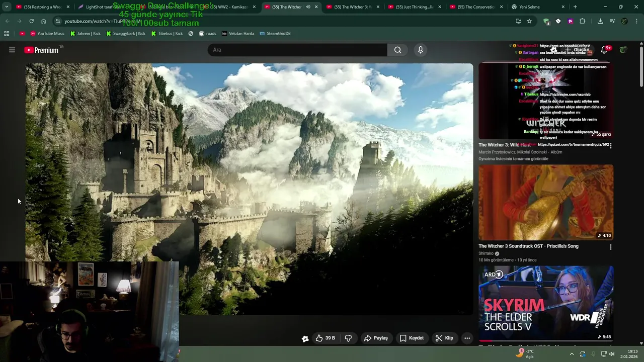Switch to the Conservation tab

[475, 7]
